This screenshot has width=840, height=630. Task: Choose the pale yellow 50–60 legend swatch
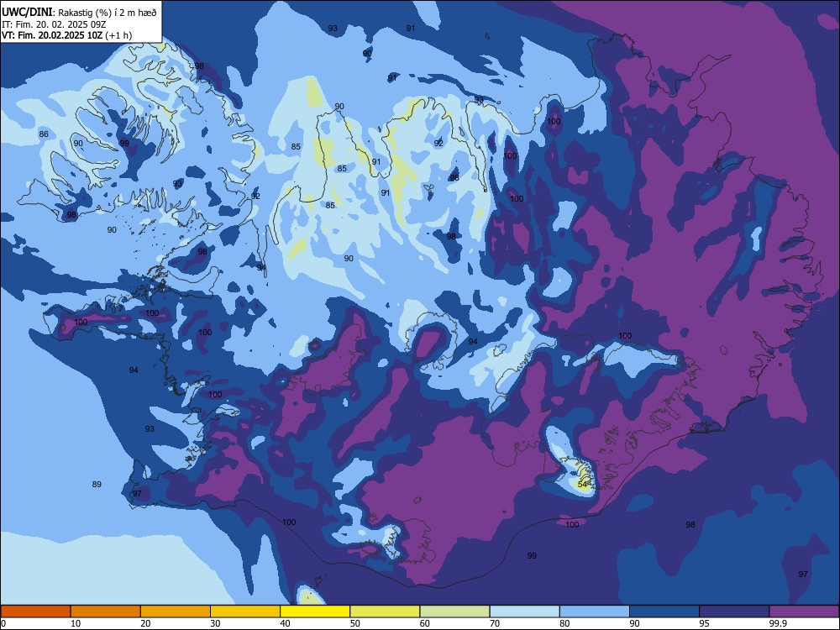click(x=386, y=612)
